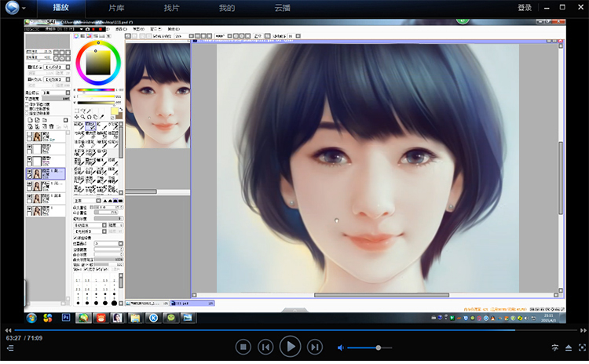Start playback with the Play button

point(290,347)
